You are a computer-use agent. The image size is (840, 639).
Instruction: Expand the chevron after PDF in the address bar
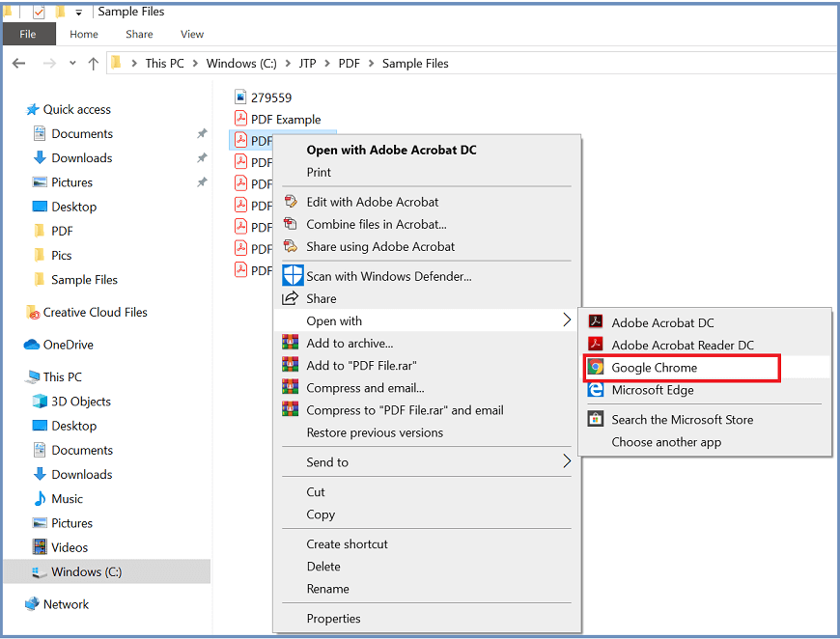point(371,63)
